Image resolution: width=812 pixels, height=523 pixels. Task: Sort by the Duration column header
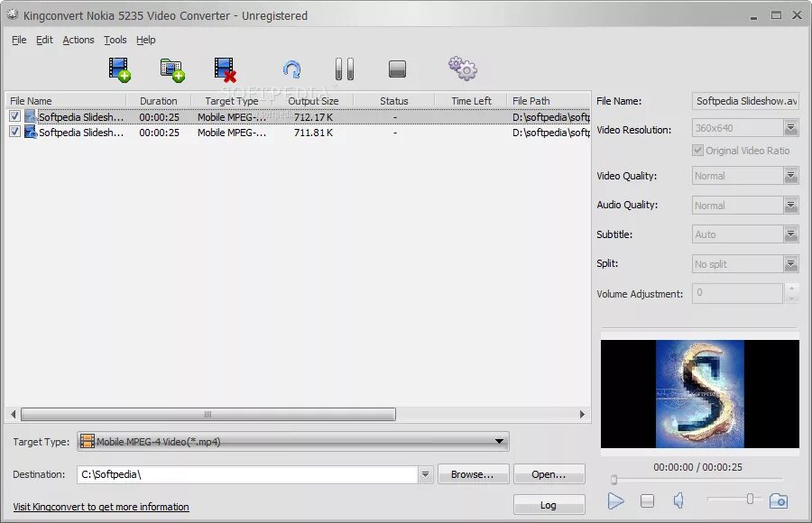159,101
